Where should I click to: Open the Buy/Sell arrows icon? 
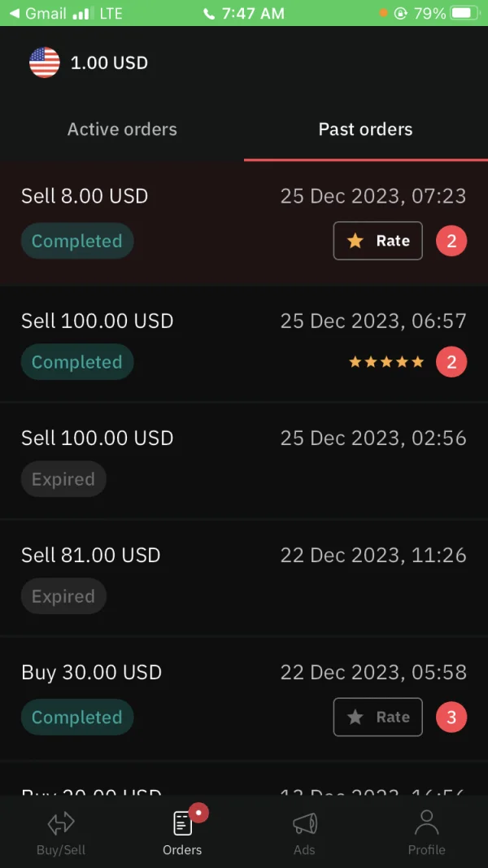[61, 824]
